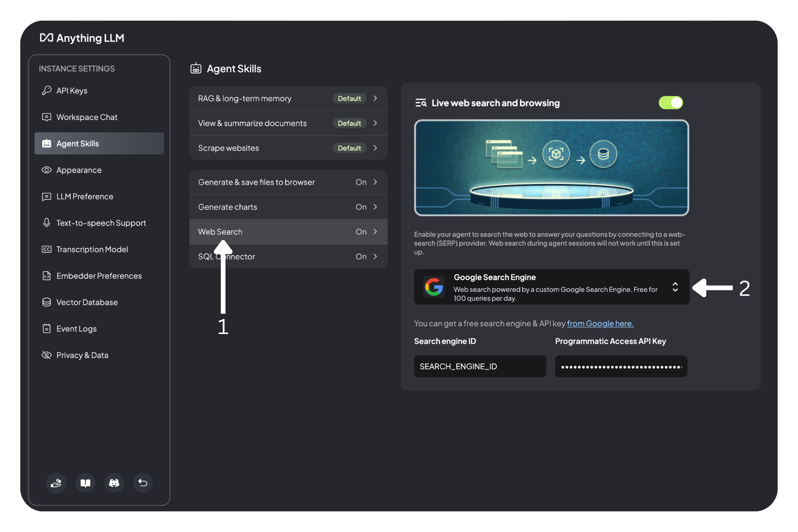
Task: Click the On status for SQL Connector
Action: (361, 256)
